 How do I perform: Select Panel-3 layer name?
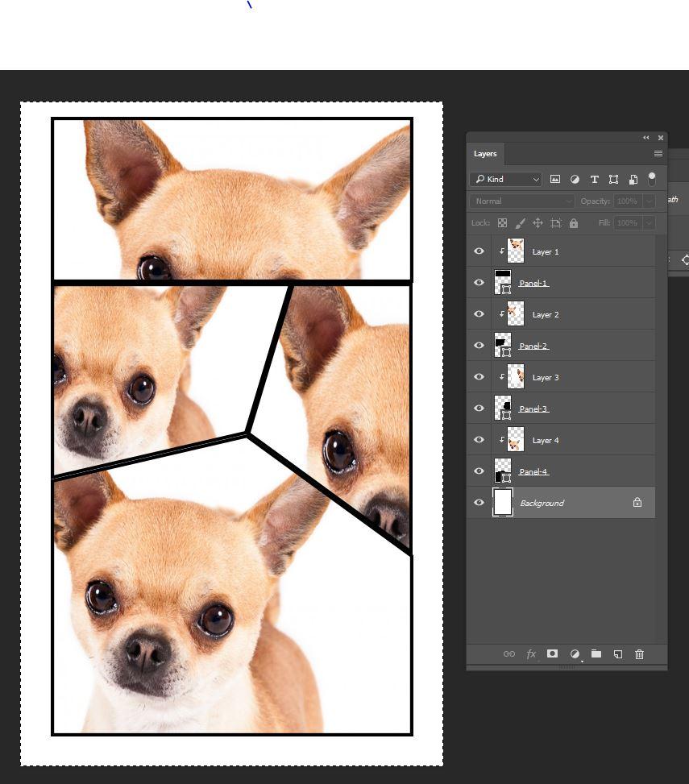click(x=533, y=409)
